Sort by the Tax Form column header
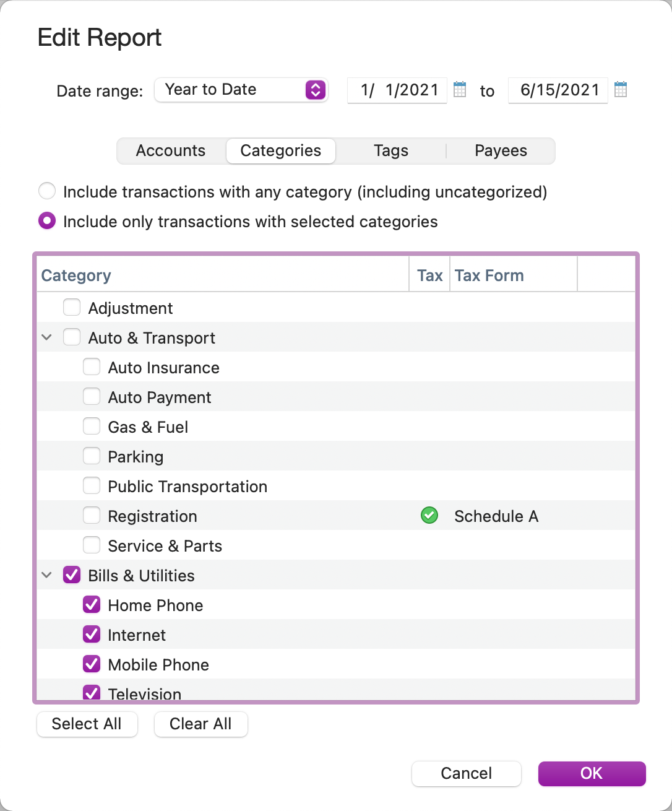This screenshot has height=811, width=672. click(489, 275)
